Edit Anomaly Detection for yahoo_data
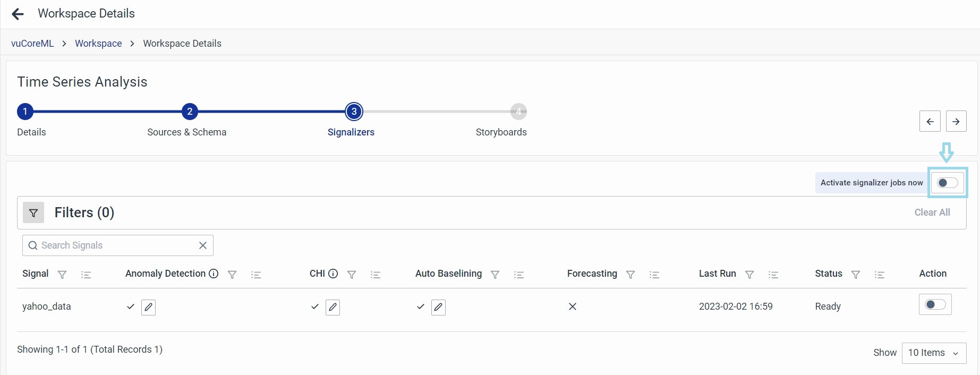This screenshot has height=375, width=980. click(148, 307)
